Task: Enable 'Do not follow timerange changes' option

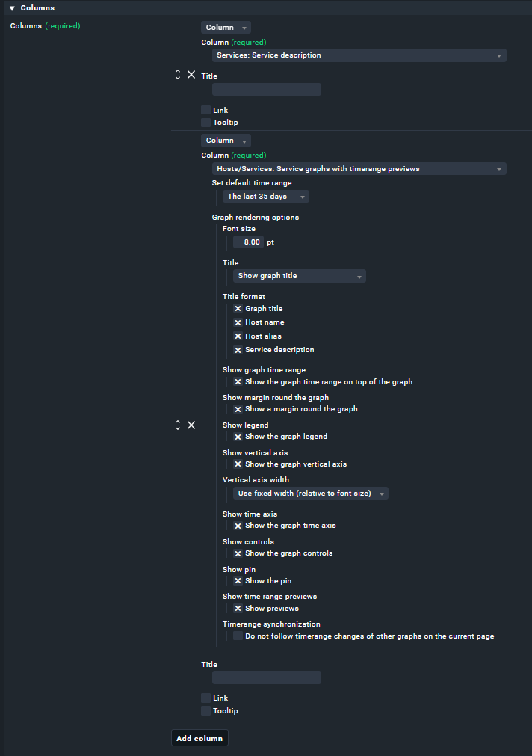Action: pyautogui.click(x=238, y=636)
